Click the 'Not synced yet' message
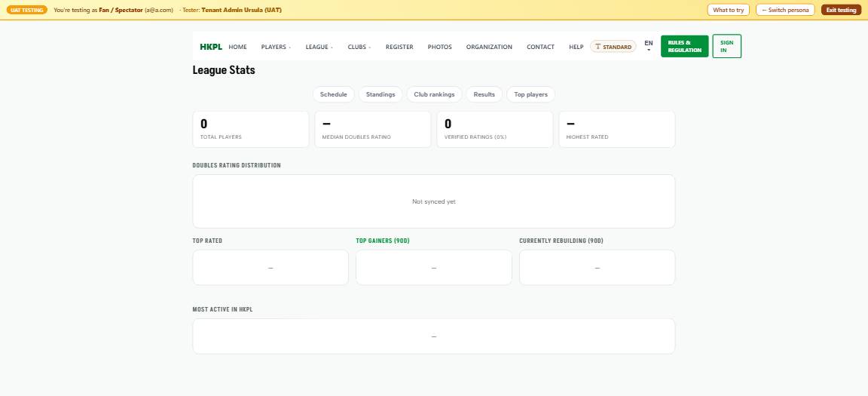 tap(434, 201)
